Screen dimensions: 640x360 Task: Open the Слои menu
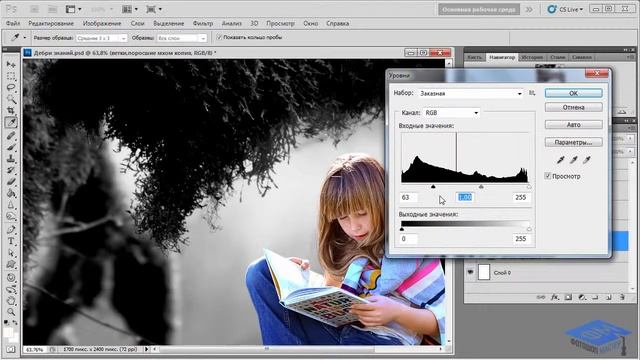(138, 23)
